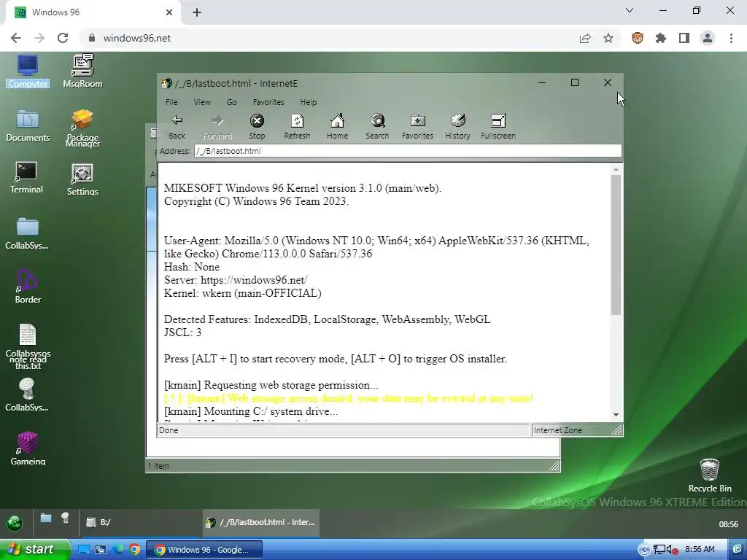Click '1 item' in B:/ window status bar
747x560 pixels.
tap(158, 466)
